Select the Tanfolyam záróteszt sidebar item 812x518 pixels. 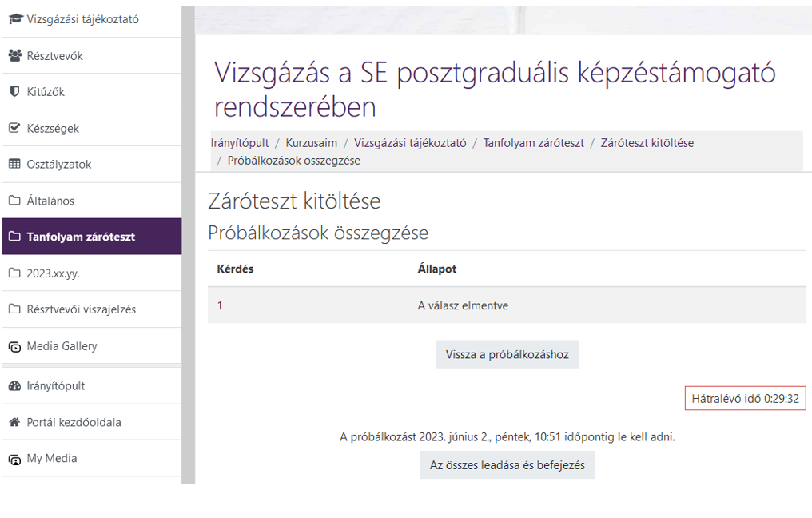click(x=81, y=237)
